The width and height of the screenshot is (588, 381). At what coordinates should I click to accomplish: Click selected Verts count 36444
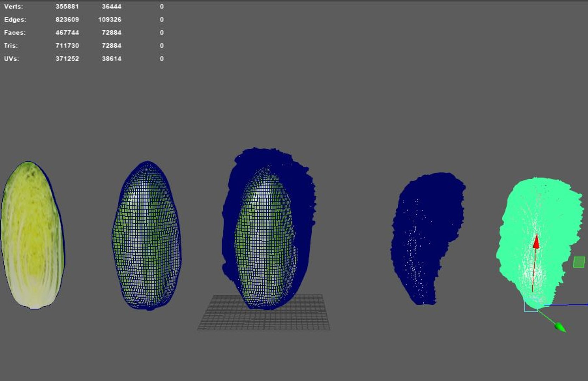(111, 6)
